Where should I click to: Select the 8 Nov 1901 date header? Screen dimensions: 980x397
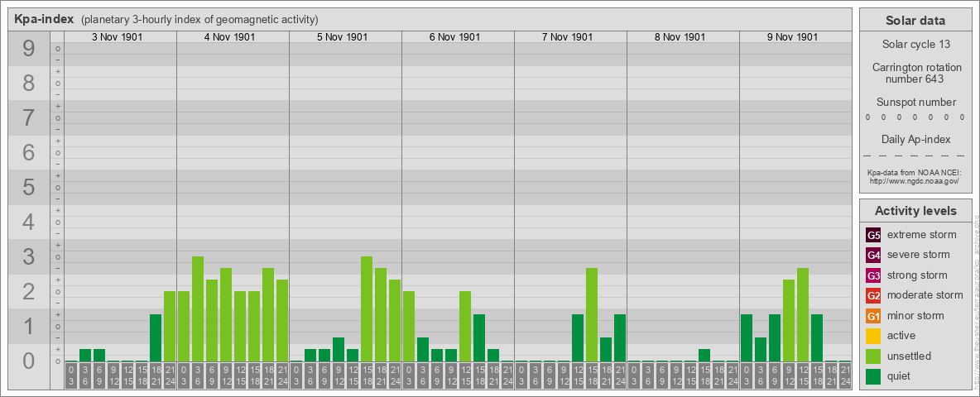click(680, 37)
